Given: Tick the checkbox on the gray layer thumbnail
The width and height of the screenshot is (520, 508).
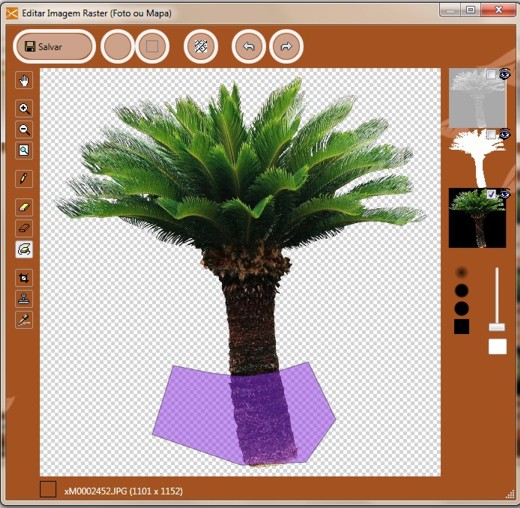Looking at the screenshot, I should 490,74.
